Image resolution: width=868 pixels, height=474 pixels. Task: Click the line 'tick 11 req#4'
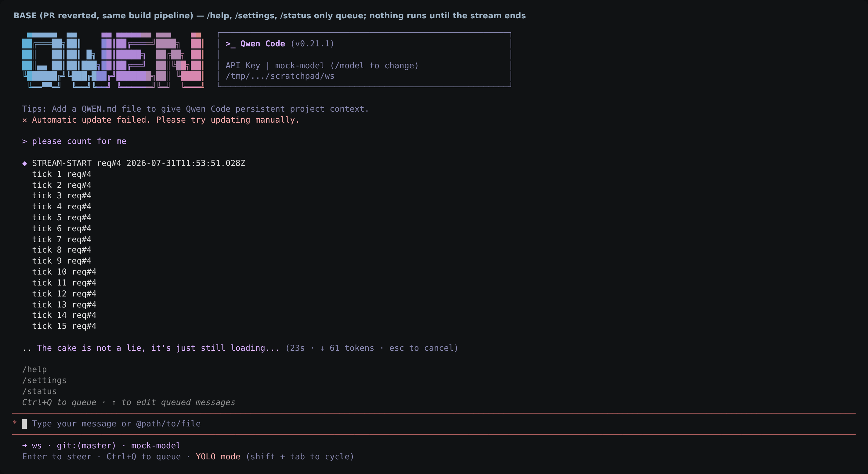[x=64, y=283]
